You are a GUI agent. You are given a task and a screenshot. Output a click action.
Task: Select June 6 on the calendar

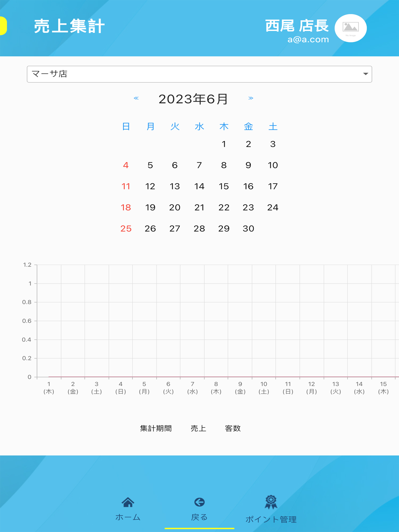175,165
